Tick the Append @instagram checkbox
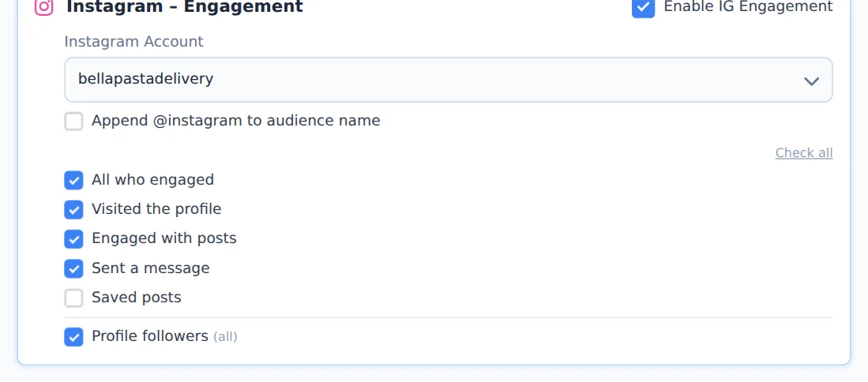Image resolution: width=868 pixels, height=382 pixels. click(x=73, y=121)
